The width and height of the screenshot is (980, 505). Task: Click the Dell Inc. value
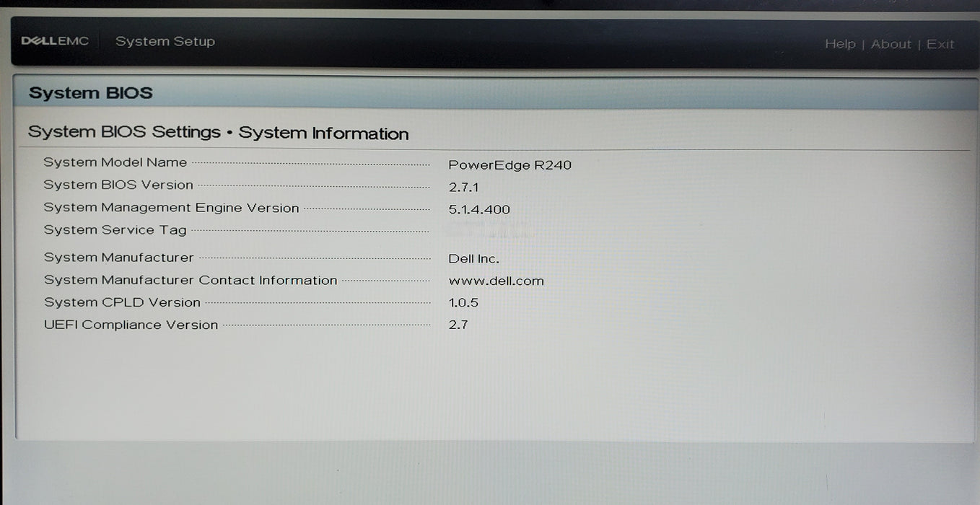(x=473, y=258)
